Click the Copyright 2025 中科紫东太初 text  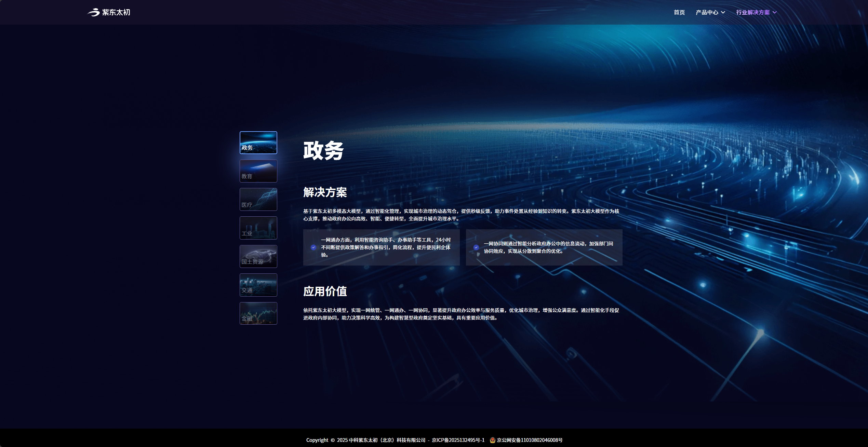pyautogui.click(x=366, y=440)
